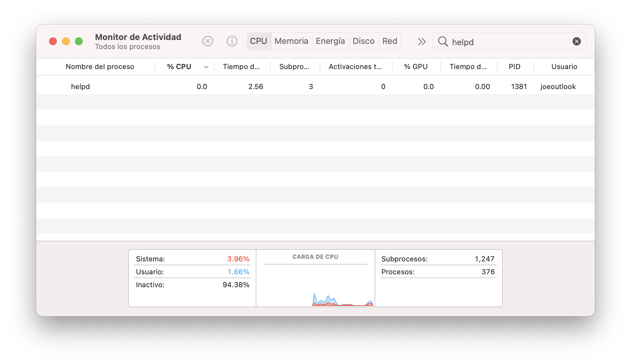631x364 pixels.
Task: Switch to the CPU tab
Action: pos(258,41)
